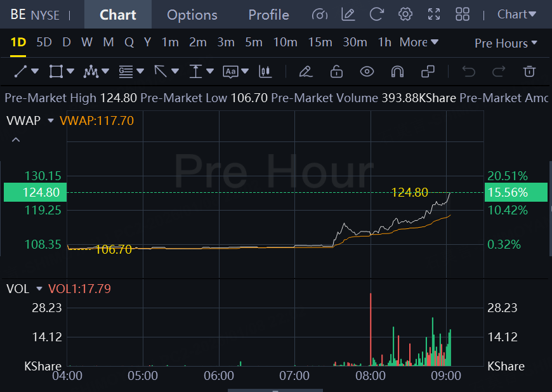Select the arrow marker tool
This screenshot has width=552, height=392.
pos(161,72)
